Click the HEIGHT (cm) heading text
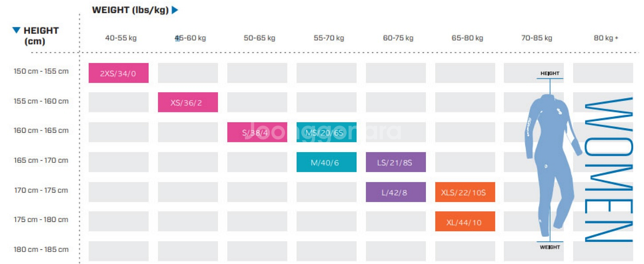 [41, 36]
